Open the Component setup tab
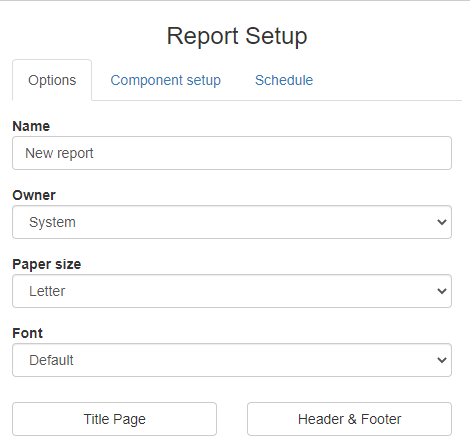Image resolution: width=470 pixels, height=445 pixels. coord(166,80)
